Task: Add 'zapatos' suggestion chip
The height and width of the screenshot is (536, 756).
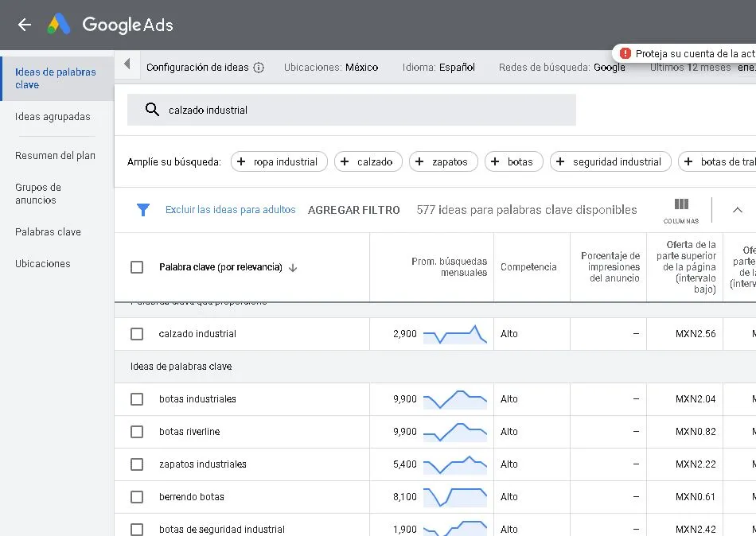Action: (443, 162)
